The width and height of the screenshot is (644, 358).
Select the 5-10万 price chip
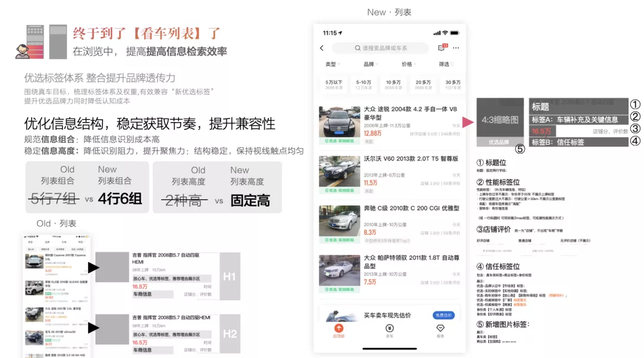click(x=364, y=85)
